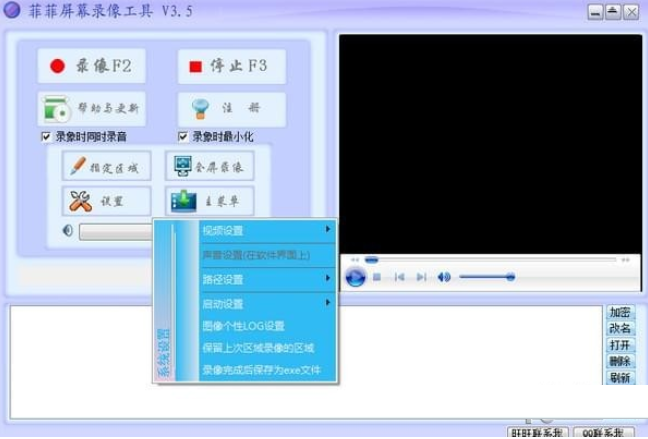Screen dimensions: 648x439
Task: Stop playback with the square button
Action: [x=376, y=277]
